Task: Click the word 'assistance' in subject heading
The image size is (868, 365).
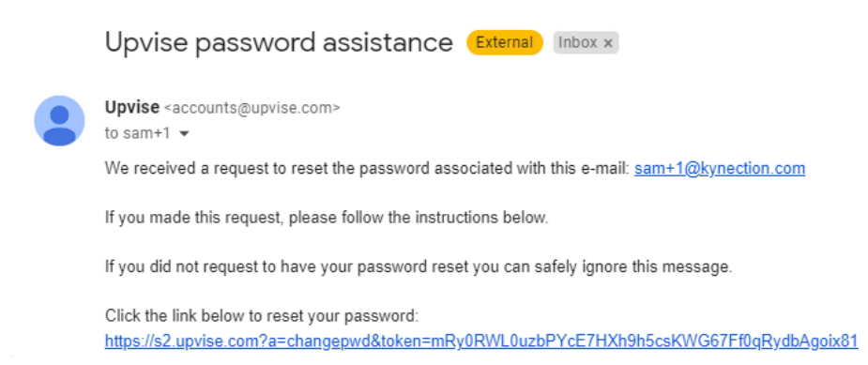Action: coord(388,42)
